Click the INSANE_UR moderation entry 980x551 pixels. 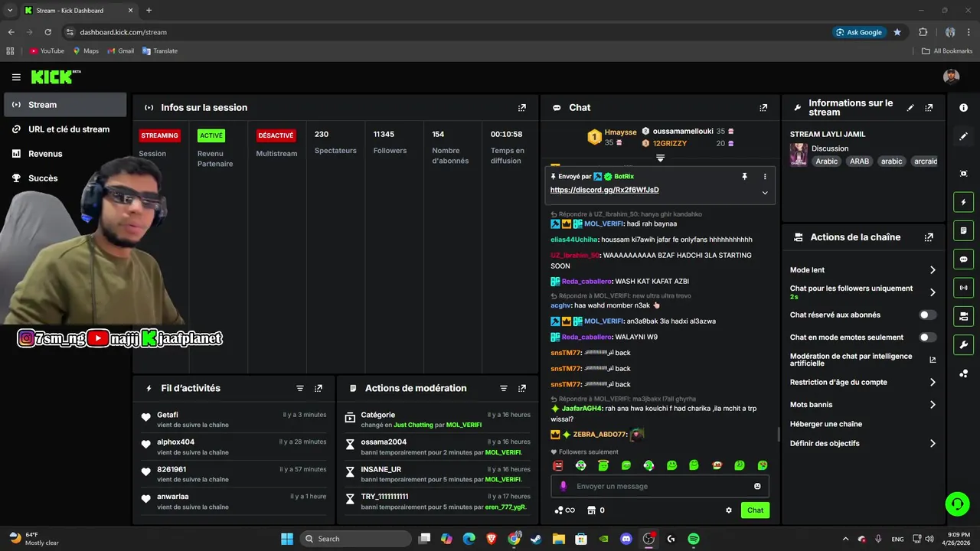click(x=438, y=474)
